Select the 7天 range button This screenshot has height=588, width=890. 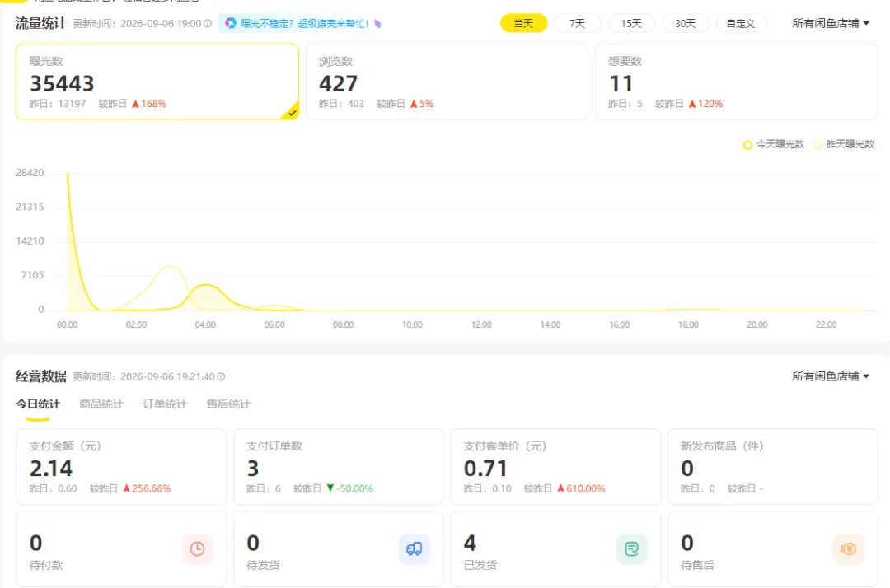(x=577, y=23)
